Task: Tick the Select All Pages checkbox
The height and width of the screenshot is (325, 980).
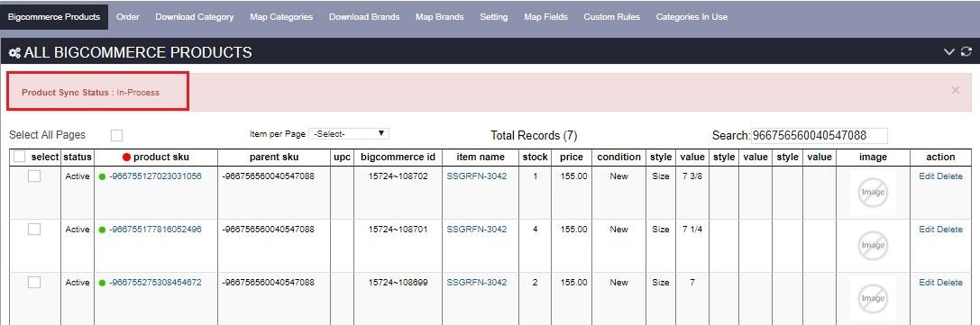Action: tap(116, 135)
